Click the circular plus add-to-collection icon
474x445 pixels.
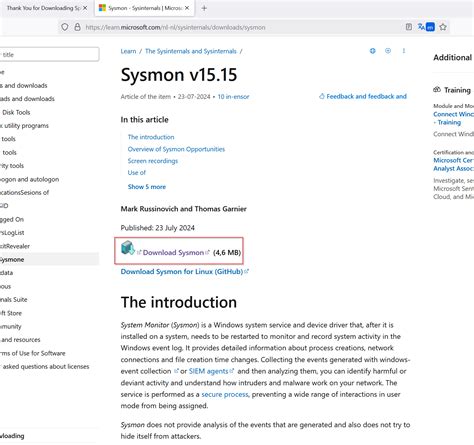coord(388,51)
